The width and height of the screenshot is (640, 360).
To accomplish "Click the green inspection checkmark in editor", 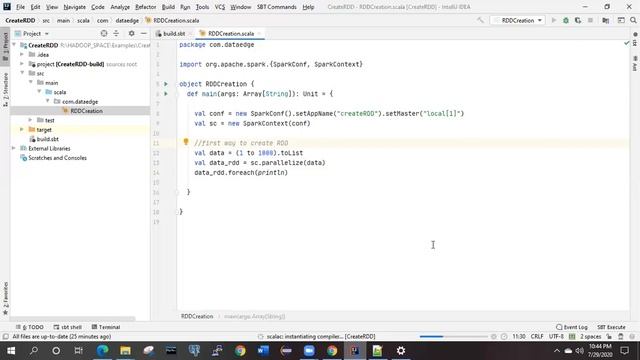I will [x=627, y=43].
